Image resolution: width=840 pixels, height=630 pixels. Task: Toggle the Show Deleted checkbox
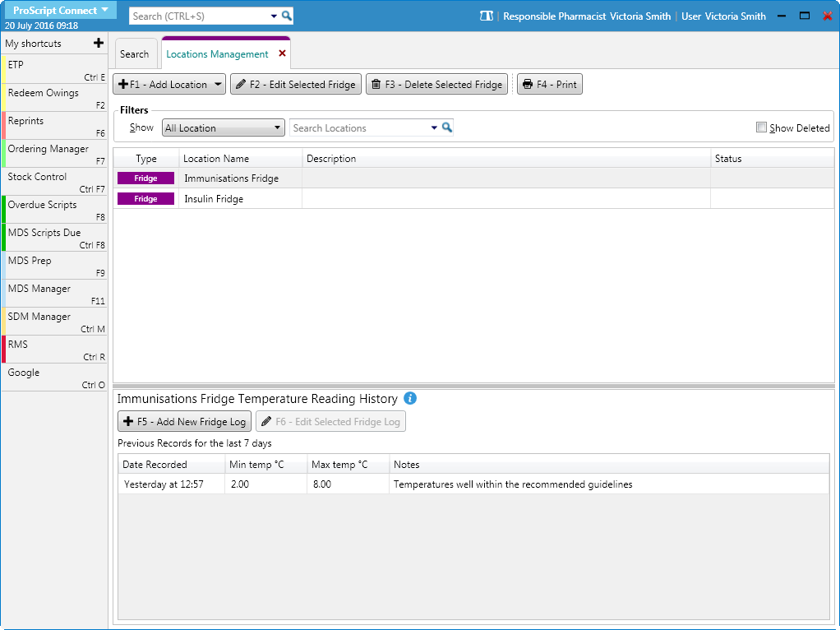pos(761,127)
